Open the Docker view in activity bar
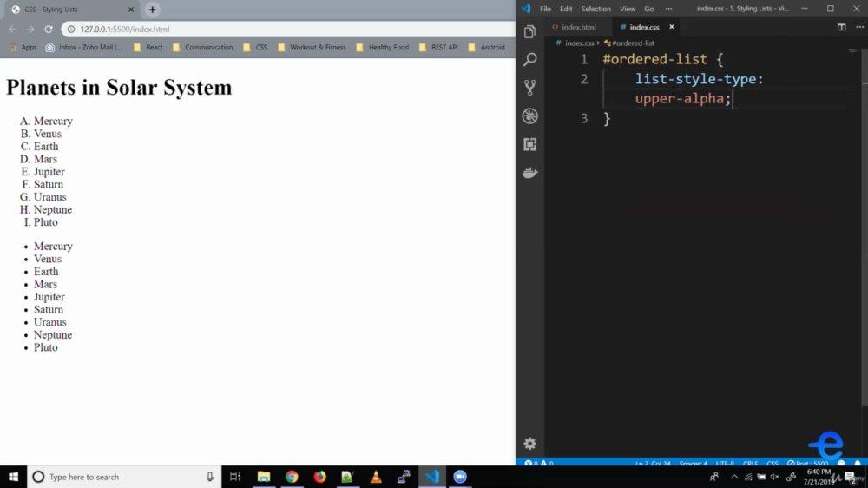The height and width of the screenshot is (488, 868). click(x=529, y=173)
